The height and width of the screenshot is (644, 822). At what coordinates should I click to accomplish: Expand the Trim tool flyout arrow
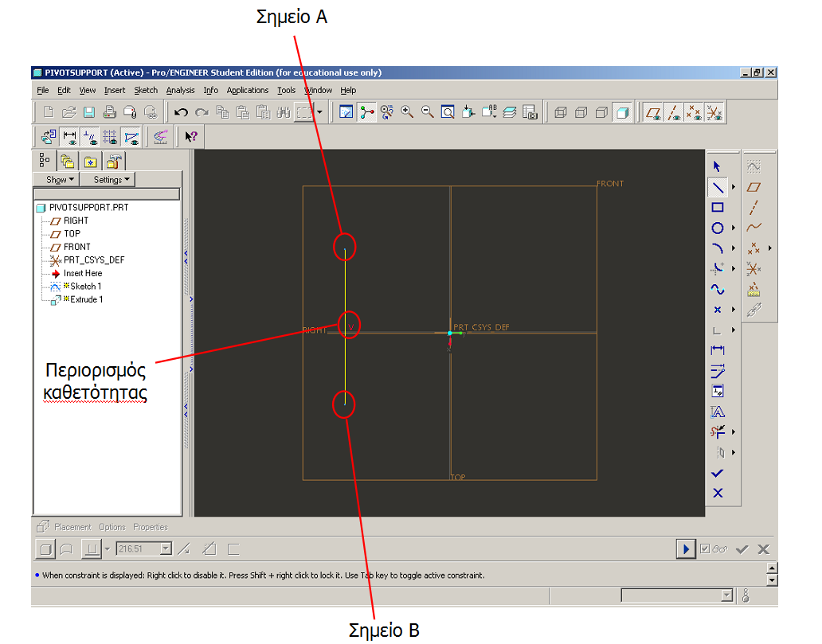734,431
